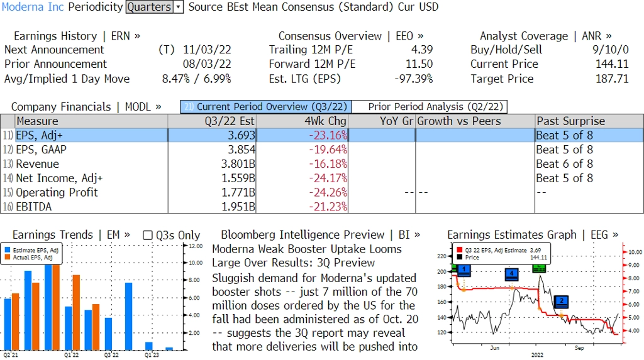The width and height of the screenshot is (644, 360).
Task: Click Net Income estimate 1.559B
Action: 238,178
